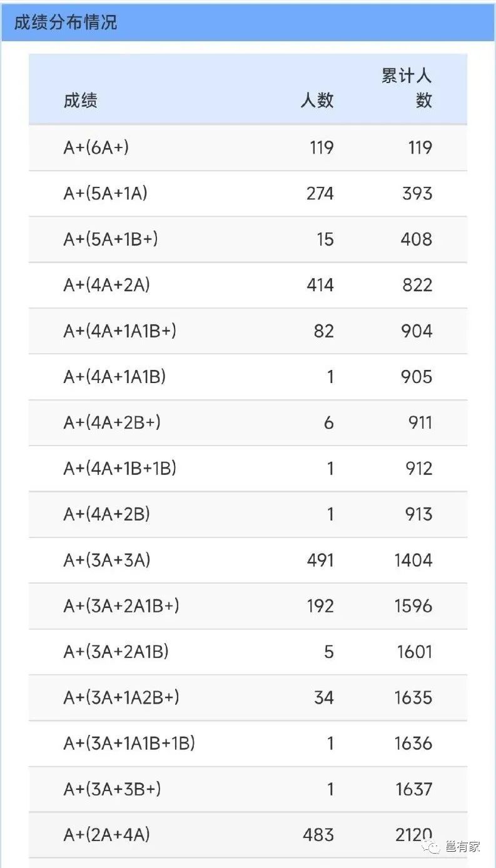Viewport: 496px width, 868px height.
Task: Click the A+(5A+1A) grade label
Action: (105, 194)
